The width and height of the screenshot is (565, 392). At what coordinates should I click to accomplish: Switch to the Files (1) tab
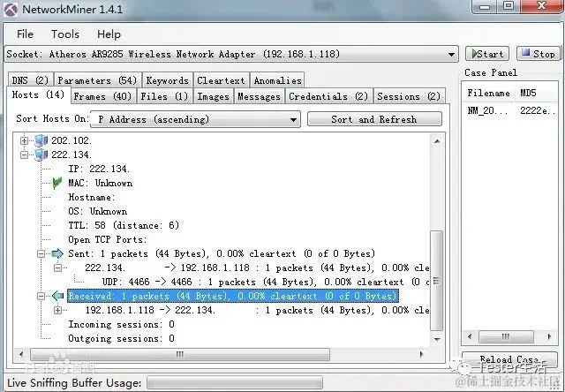(165, 96)
